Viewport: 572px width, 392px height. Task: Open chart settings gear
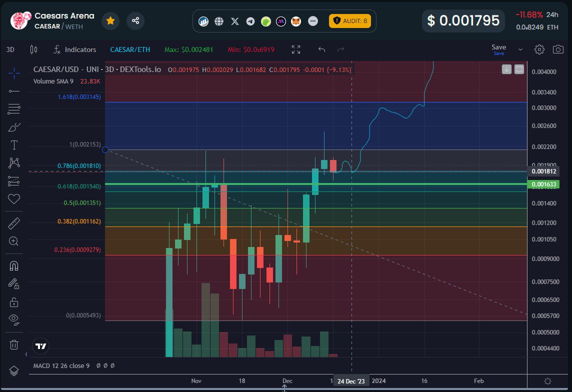pyautogui.click(x=539, y=49)
